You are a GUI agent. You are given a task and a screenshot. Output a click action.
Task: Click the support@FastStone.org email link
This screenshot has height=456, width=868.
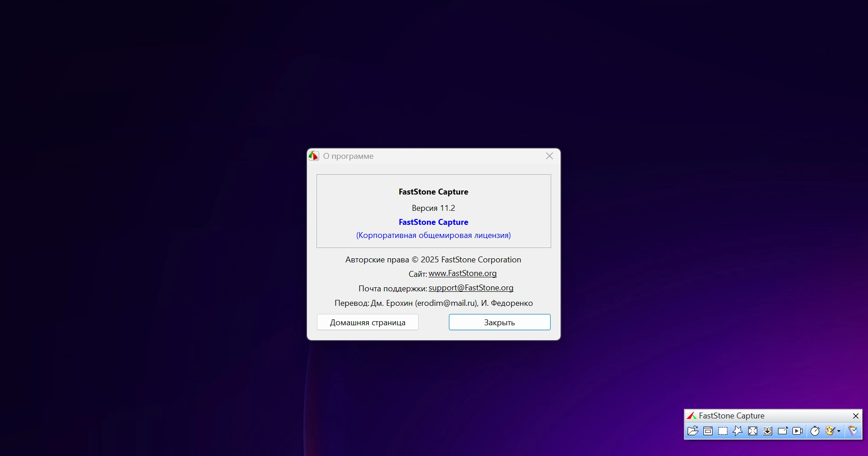click(x=471, y=288)
